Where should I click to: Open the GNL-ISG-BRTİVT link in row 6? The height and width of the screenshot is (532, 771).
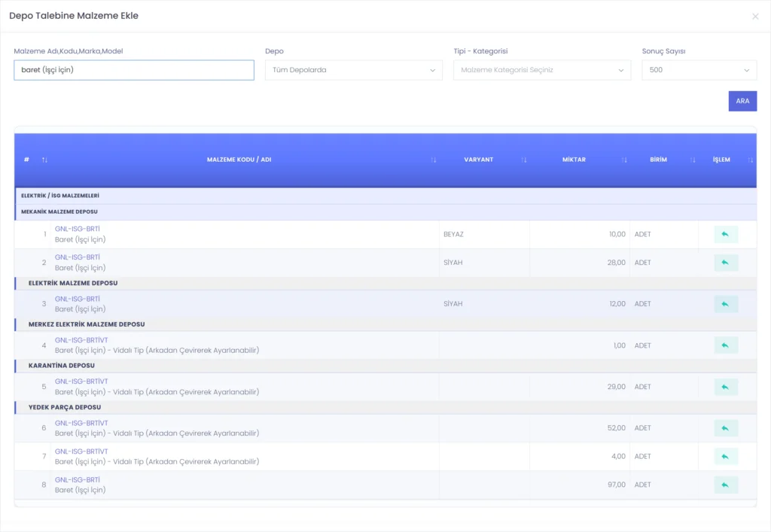[x=81, y=423]
